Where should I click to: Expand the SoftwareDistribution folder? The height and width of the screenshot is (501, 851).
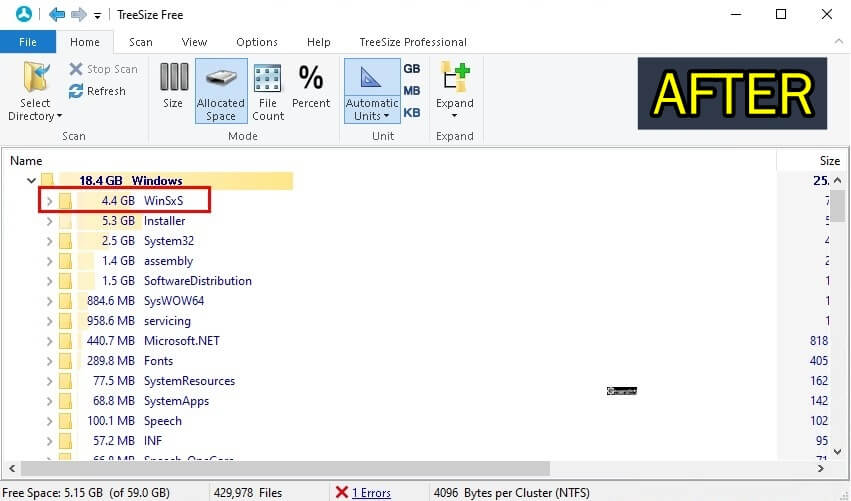click(x=49, y=282)
